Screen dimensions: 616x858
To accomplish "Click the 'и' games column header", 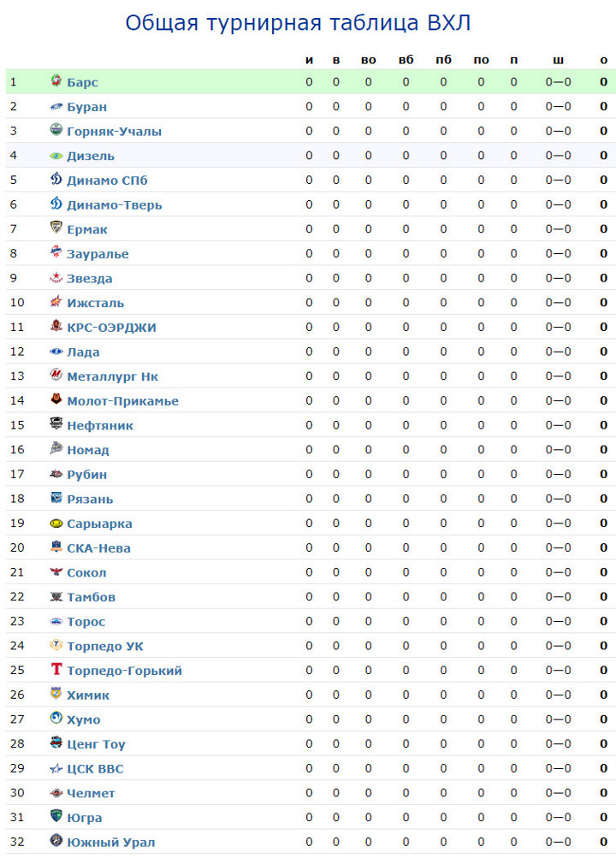I will [x=309, y=60].
